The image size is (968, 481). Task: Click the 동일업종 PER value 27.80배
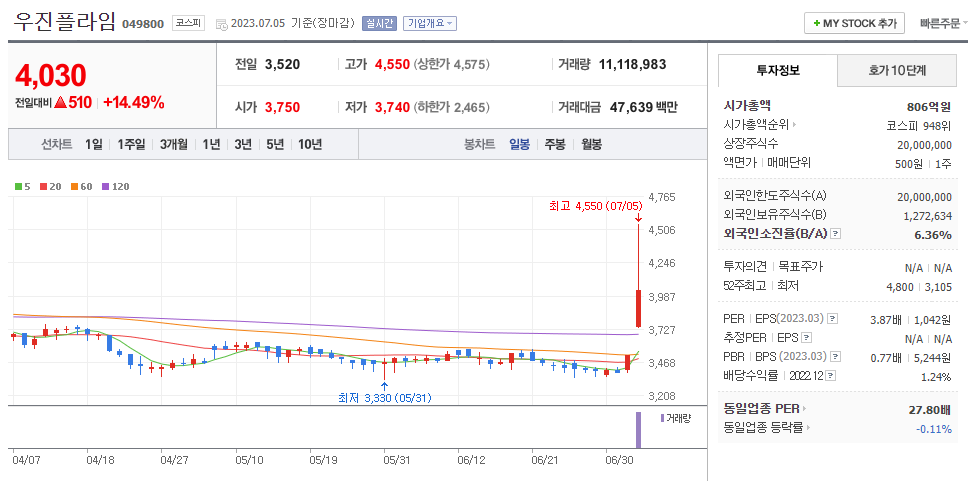[930, 409]
